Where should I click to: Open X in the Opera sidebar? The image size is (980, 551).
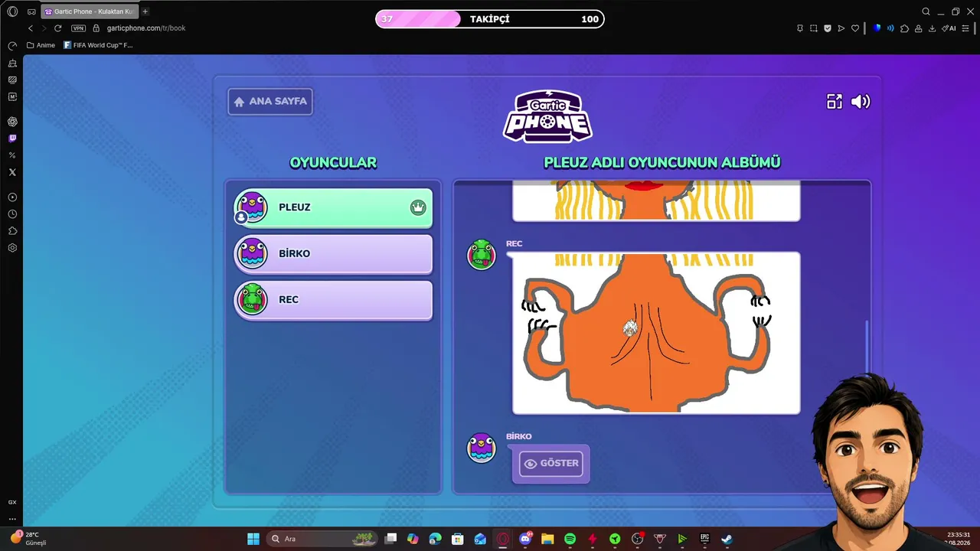12,172
